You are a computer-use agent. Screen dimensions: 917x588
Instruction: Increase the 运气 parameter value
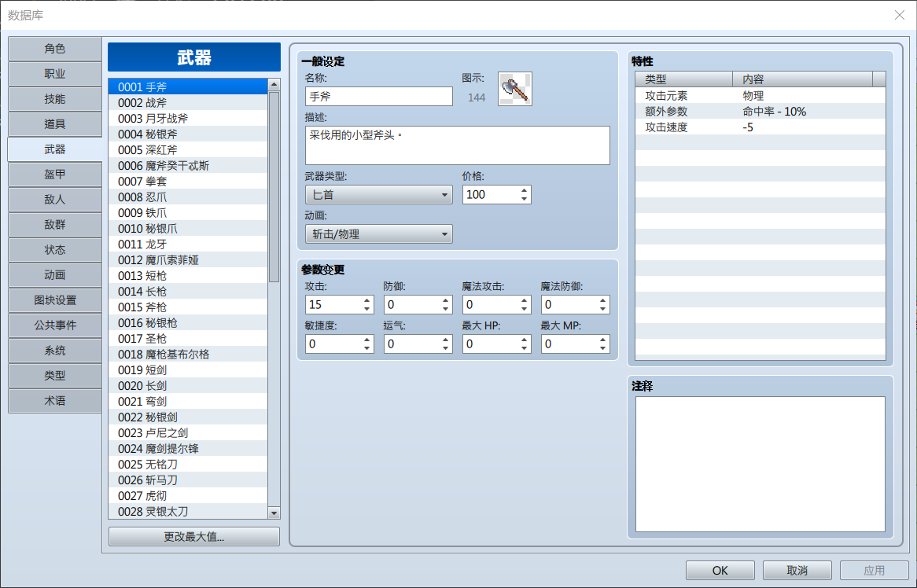[446, 340]
